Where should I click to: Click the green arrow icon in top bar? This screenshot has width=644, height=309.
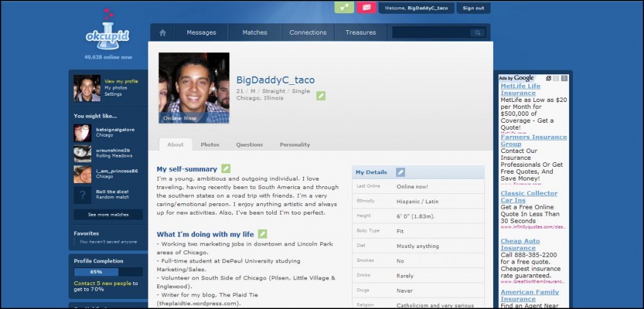(344, 8)
